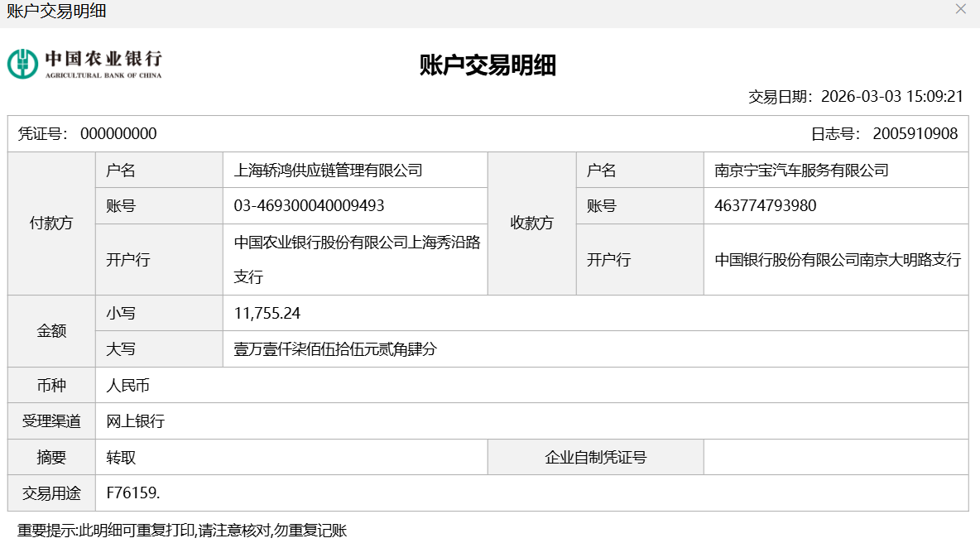Click the transaction purpose F76159.

[133, 493]
